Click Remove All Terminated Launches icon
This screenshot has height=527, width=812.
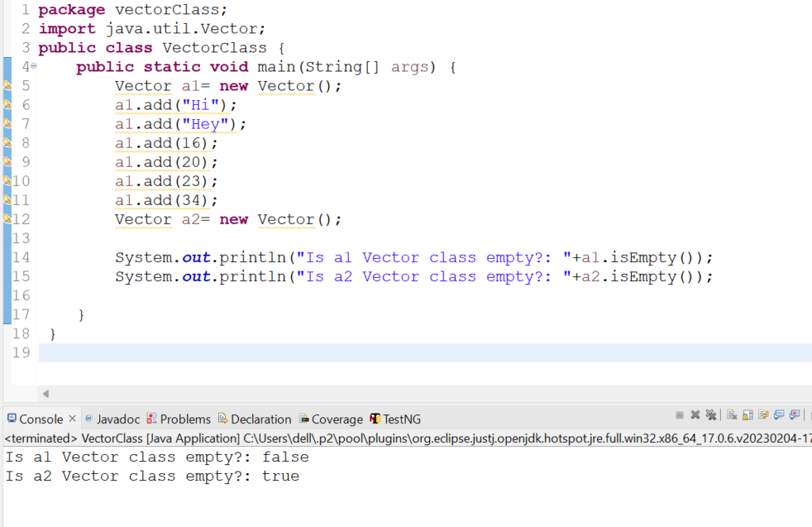click(x=711, y=415)
